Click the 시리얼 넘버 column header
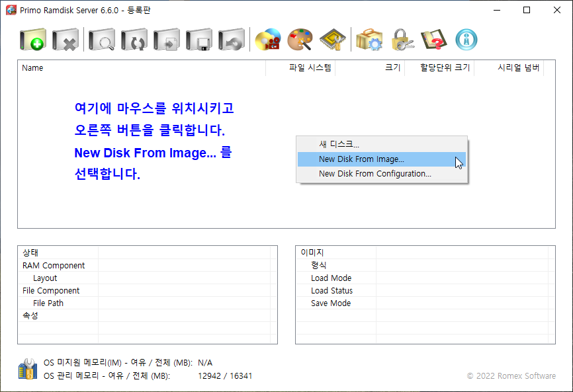This screenshot has height=392, width=573. point(509,68)
